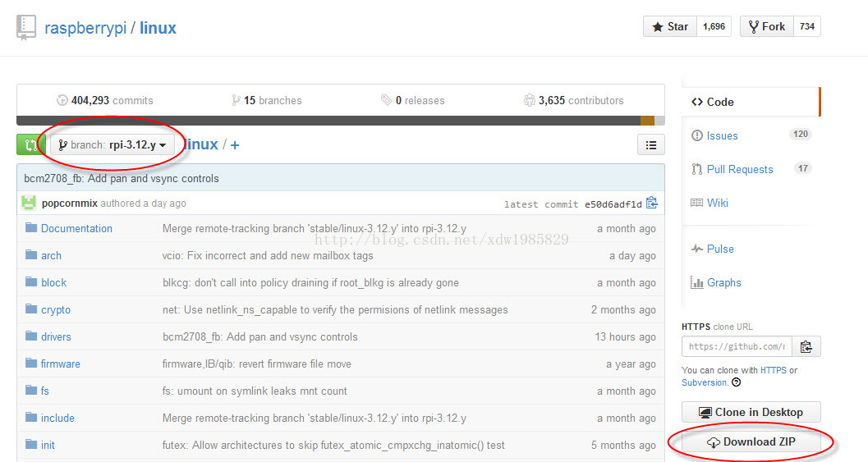This screenshot has height=462, width=868.
Task: Open commit 'fs: umount on symlink leaks mnt count'
Action: 255,391
